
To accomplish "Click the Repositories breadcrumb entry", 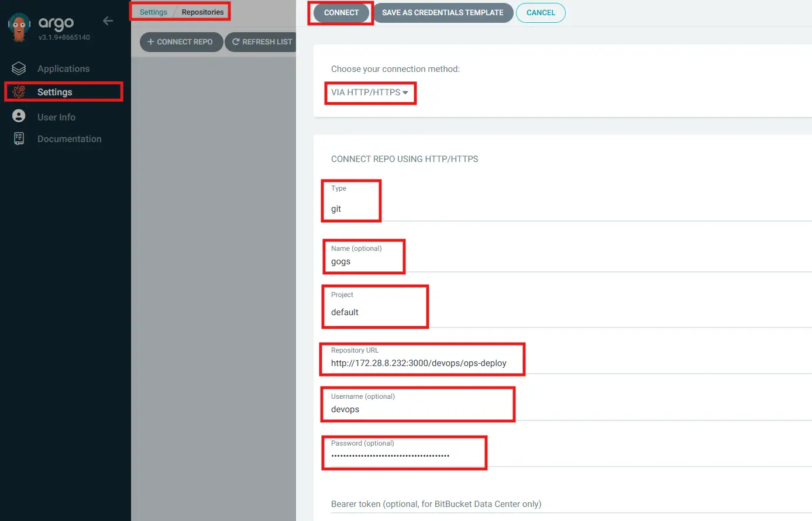I will (x=202, y=11).
